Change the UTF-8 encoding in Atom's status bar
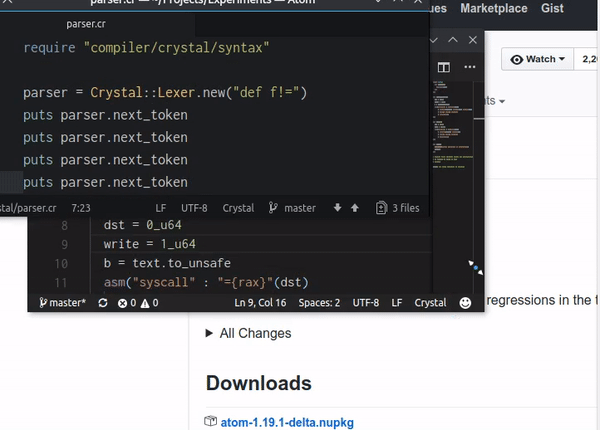 (194, 208)
